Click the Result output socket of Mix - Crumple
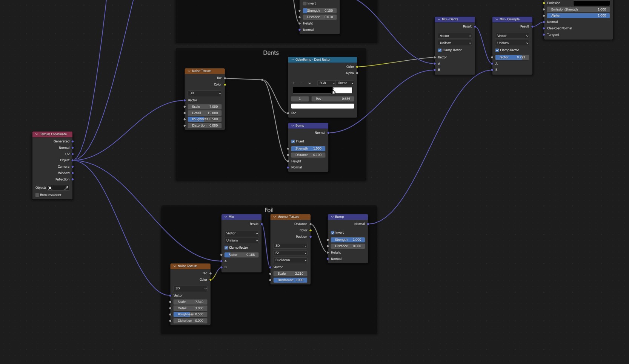The height and width of the screenshot is (364, 629). tap(532, 26)
